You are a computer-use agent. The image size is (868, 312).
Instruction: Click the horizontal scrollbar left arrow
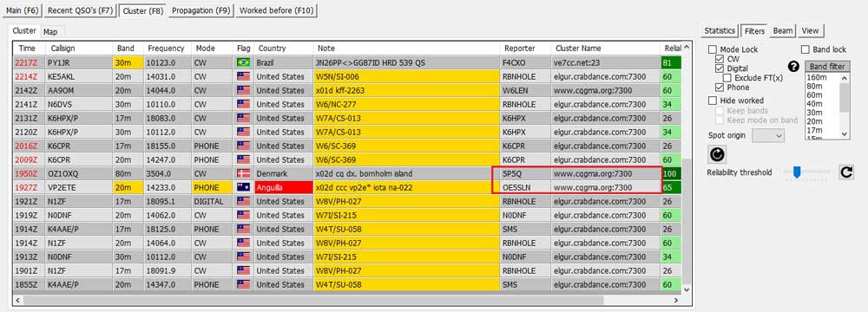(16, 300)
